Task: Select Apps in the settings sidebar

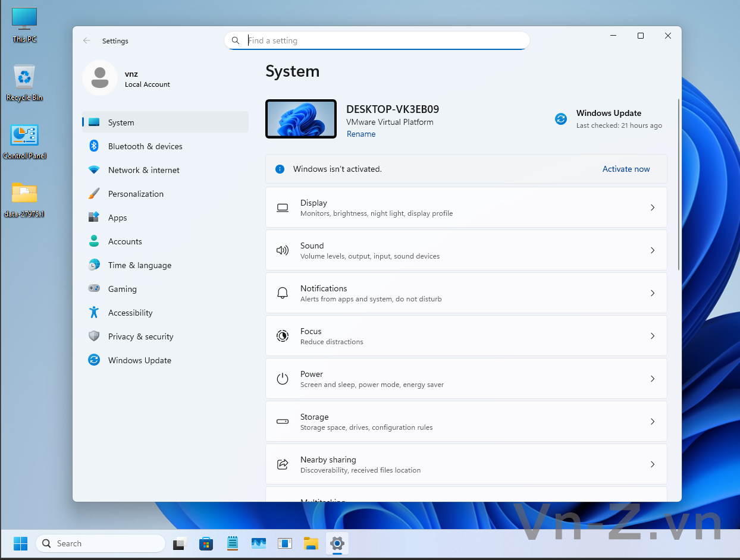Action: tap(118, 218)
